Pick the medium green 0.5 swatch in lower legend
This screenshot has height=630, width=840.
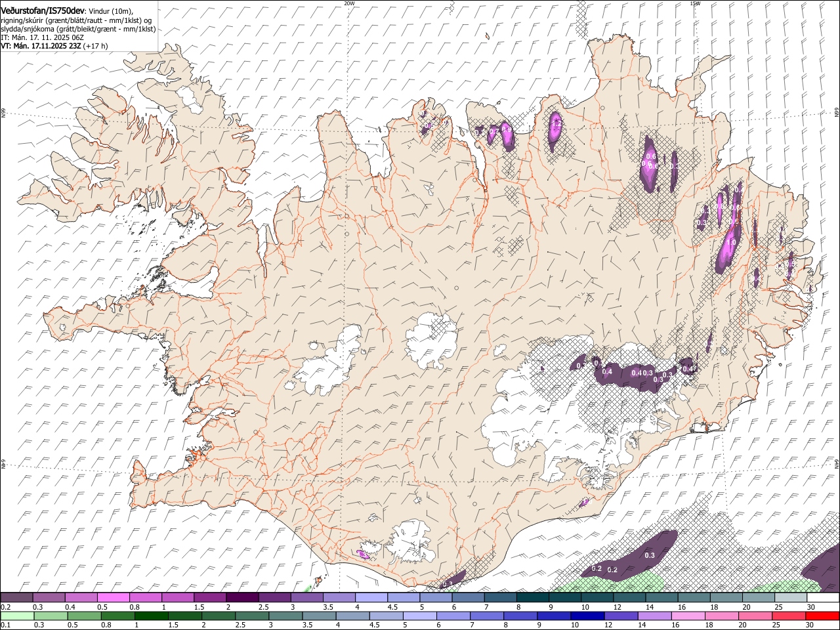(84, 616)
